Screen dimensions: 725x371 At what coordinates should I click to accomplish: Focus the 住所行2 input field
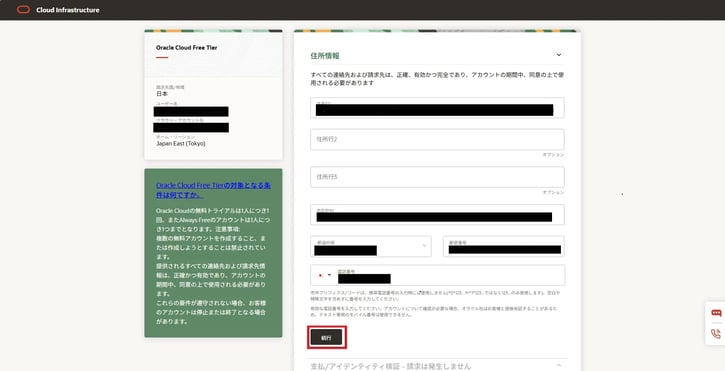tap(437, 139)
